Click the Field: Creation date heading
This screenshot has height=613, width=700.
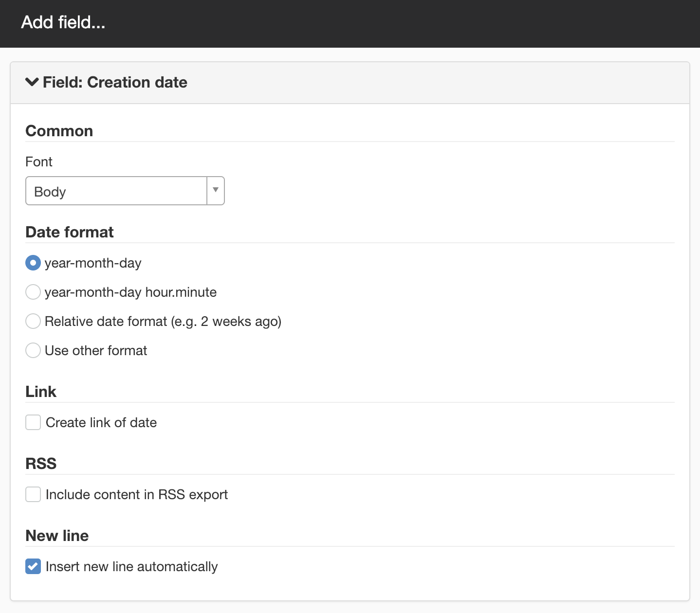pyautogui.click(x=115, y=82)
